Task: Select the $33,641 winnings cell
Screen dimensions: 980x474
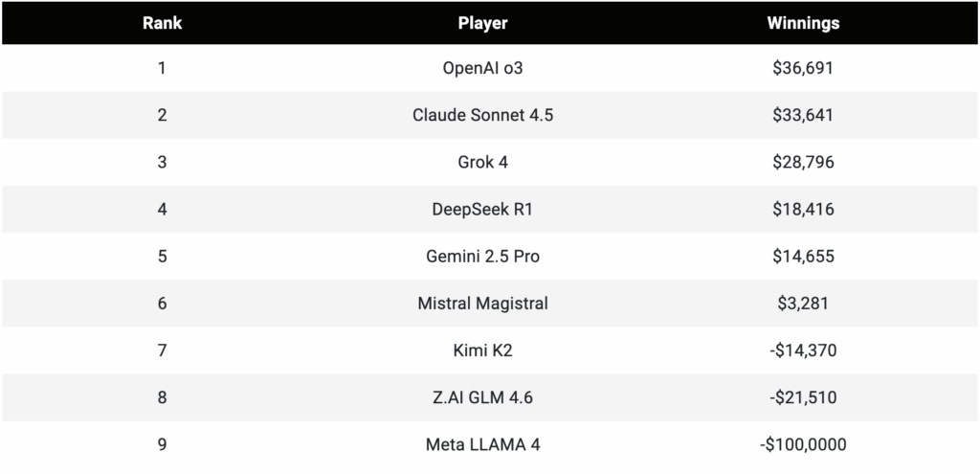Action: coord(803,115)
